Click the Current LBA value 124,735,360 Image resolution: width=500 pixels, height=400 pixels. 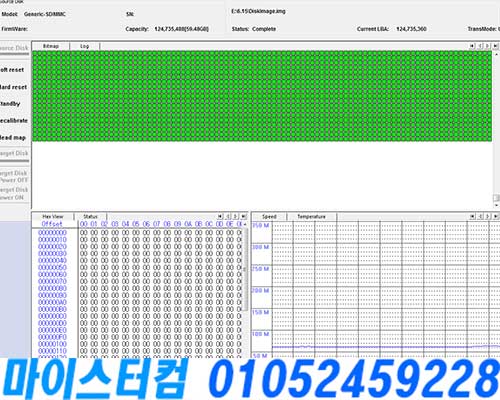(x=411, y=29)
